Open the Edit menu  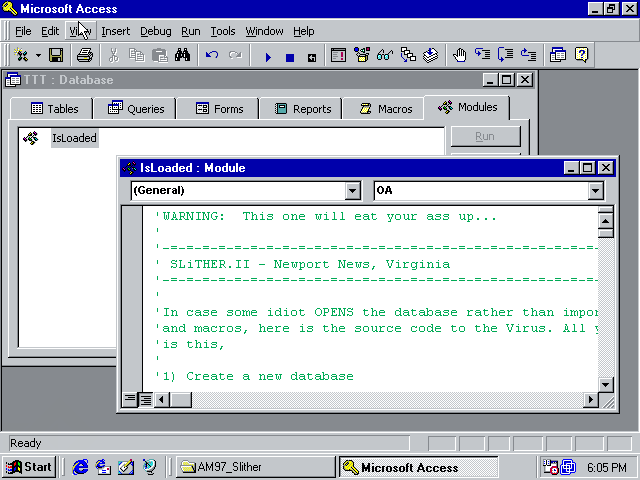click(x=50, y=31)
